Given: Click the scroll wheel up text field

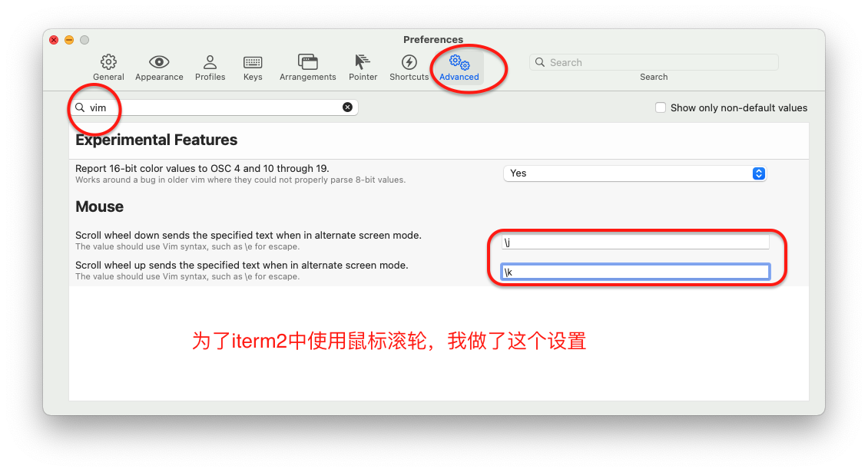Looking at the screenshot, I should [635, 272].
